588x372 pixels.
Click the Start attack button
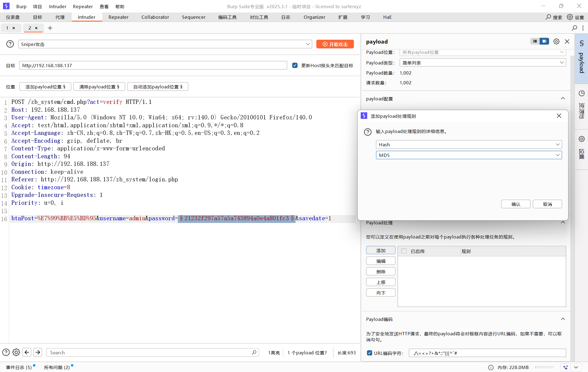(335, 44)
